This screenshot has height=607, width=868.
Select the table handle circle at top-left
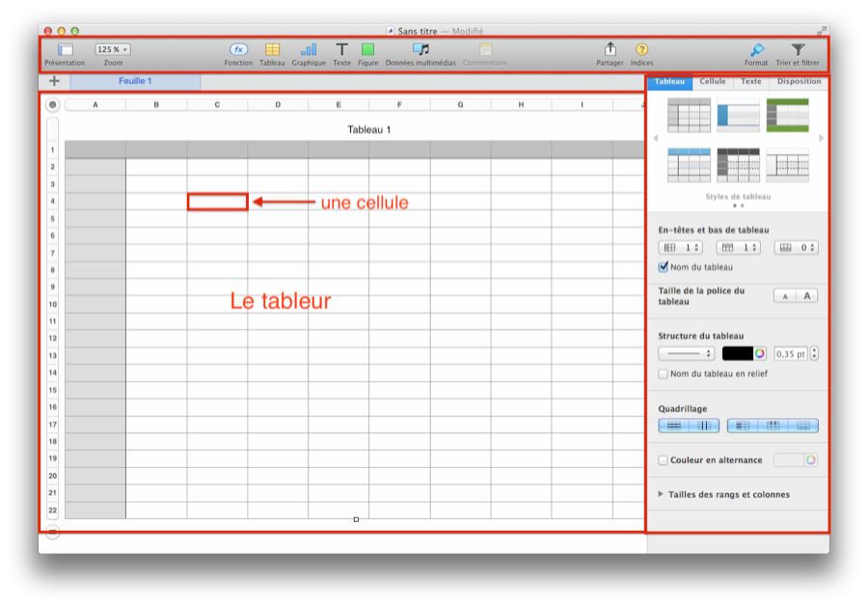53,104
